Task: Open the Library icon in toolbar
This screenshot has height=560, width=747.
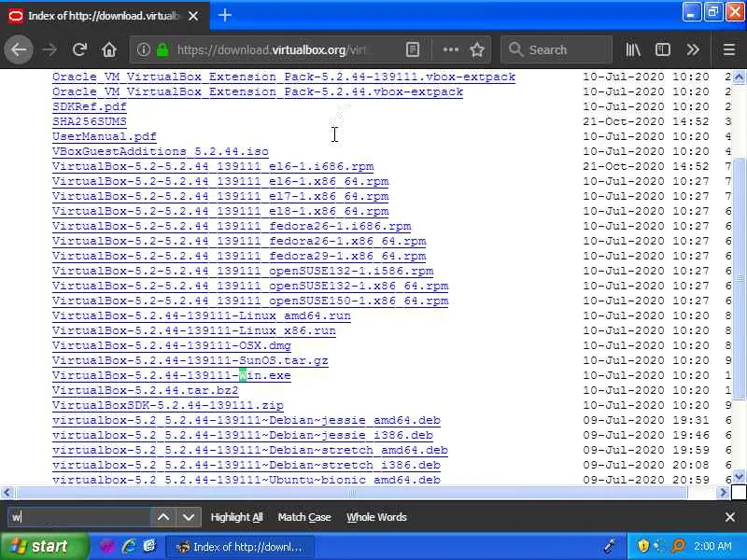Action: click(x=633, y=49)
